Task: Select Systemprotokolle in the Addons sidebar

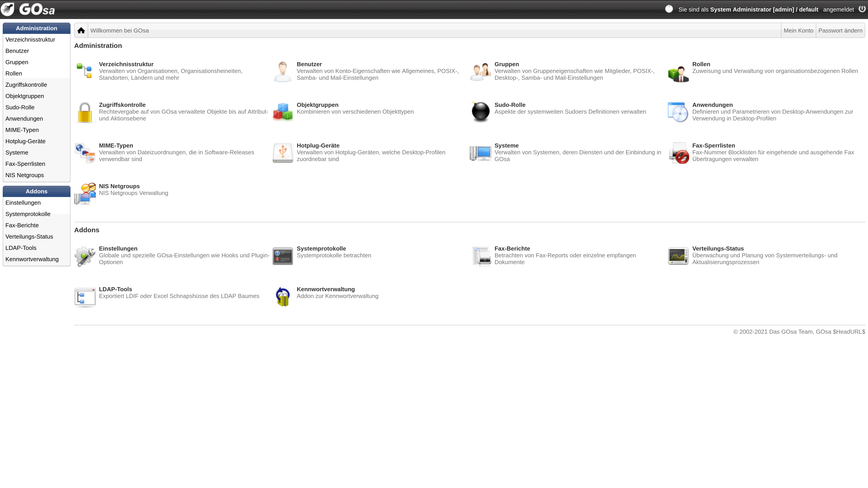Action: (28, 214)
